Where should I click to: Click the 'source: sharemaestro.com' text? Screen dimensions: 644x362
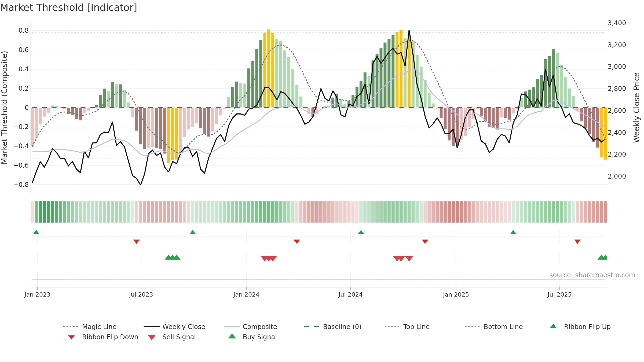point(592,275)
